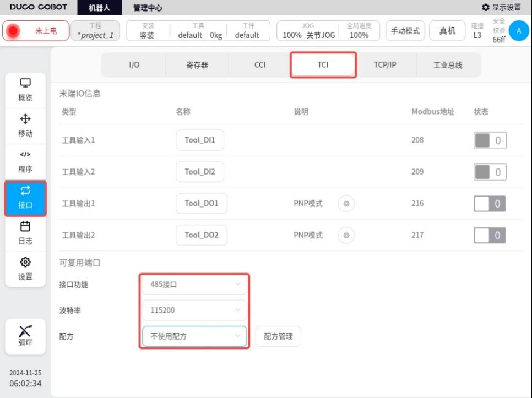Click the 工具输入1 status indicator
Image resolution: width=532 pixels, height=398 pixels.
[490, 140]
